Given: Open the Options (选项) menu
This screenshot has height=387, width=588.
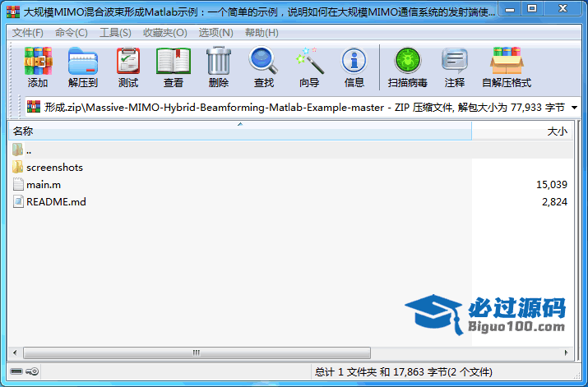Looking at the screenshot, I should tap(215, 33).
